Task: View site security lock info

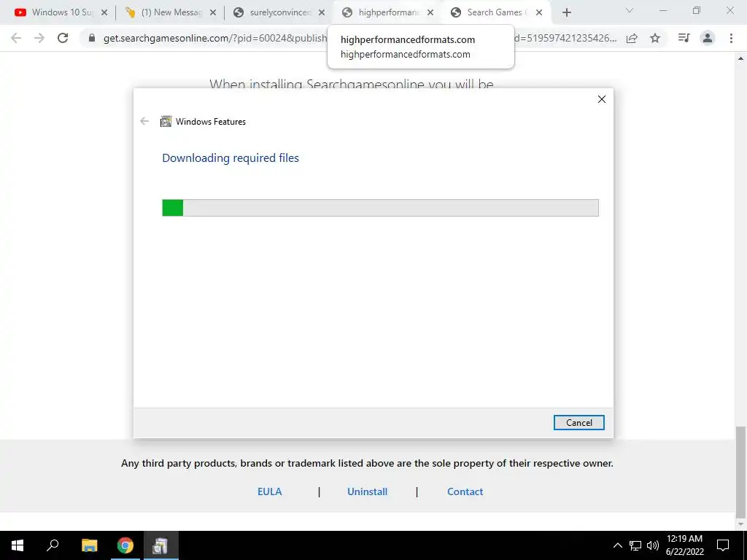Action: tap(92, 38)
